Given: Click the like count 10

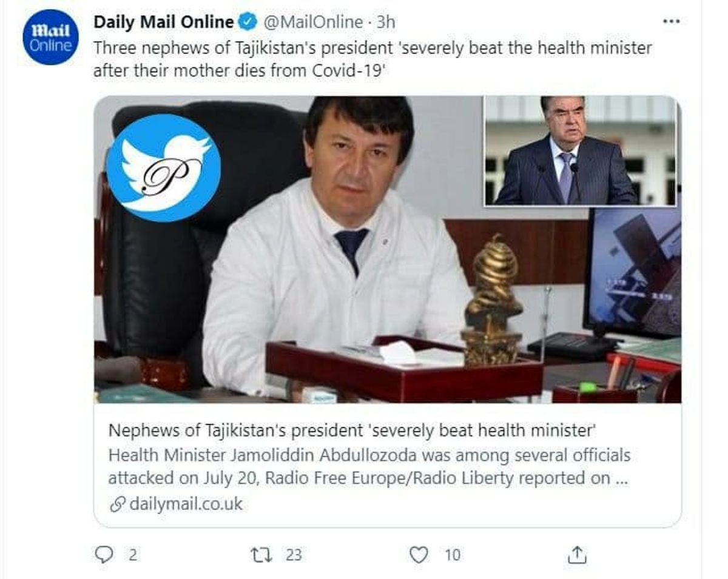Looking at the screenshot, I should pyautogui.click(x=452, y=554).
